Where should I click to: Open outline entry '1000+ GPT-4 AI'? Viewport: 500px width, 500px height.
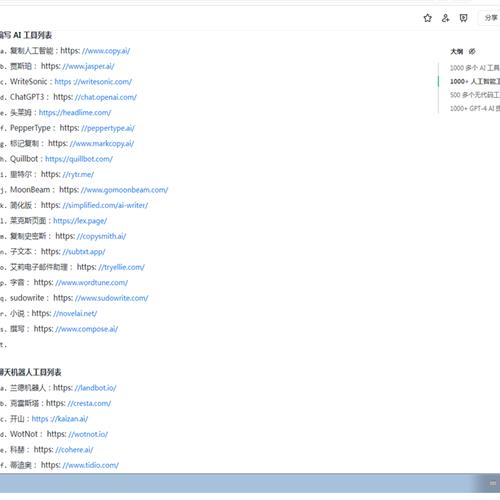[x=475, y=108]
